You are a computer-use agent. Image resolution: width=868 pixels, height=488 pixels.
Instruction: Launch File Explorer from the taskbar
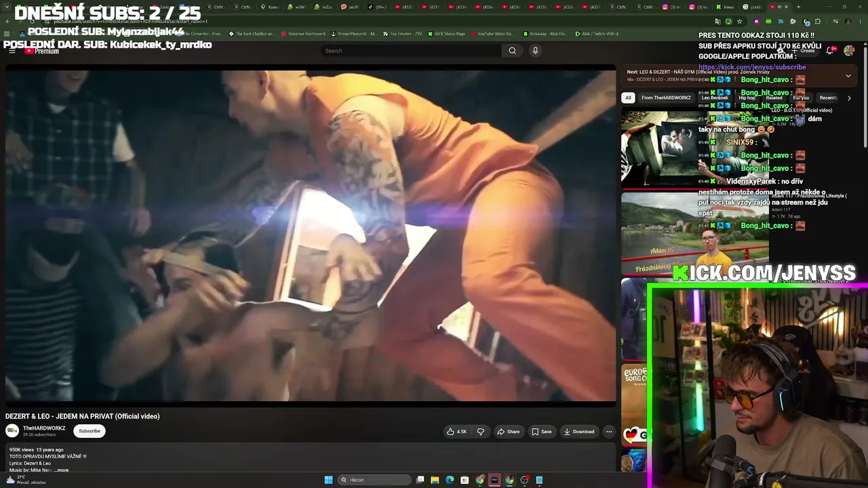tap(435, 480)
